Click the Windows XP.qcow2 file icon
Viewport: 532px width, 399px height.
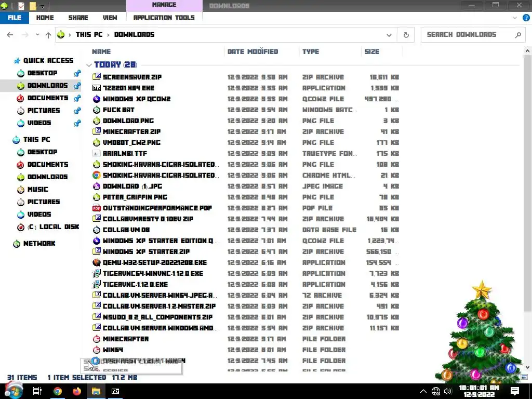click(x=97, y=99)
